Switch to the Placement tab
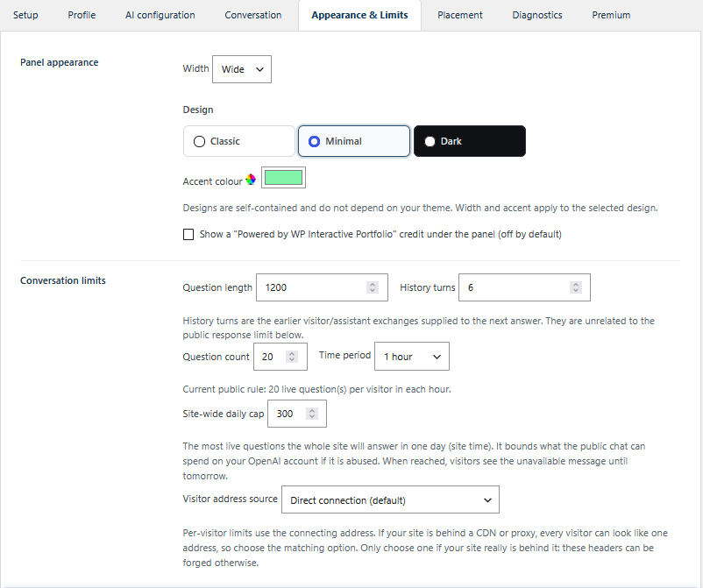 [x=460, y=15]
